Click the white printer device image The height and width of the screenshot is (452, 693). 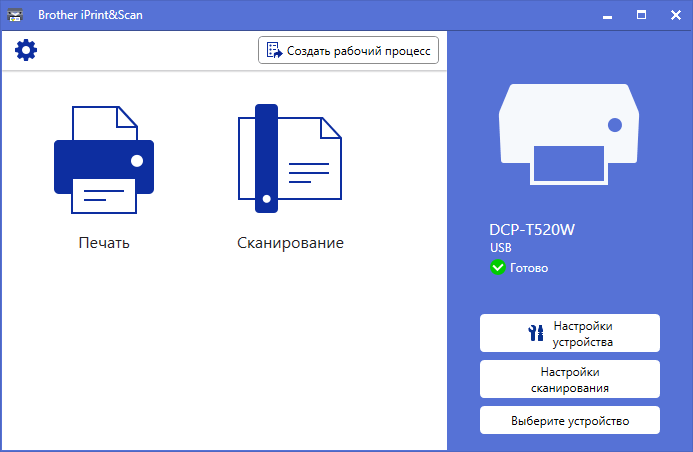pos(569,134)
